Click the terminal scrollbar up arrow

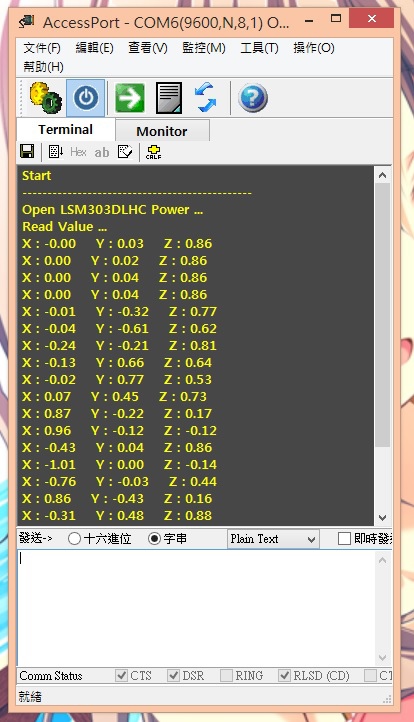[382, 175]
